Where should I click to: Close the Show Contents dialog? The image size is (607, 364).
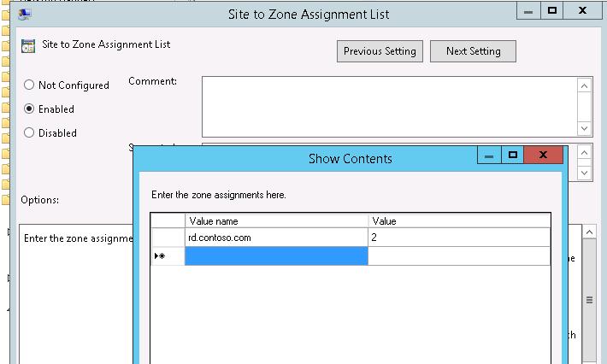tap(543, 156)
